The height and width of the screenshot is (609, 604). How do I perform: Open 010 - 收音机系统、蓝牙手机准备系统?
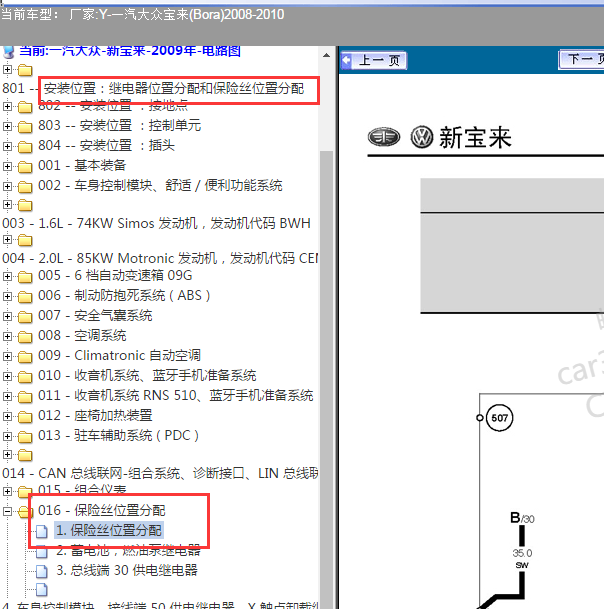(147, 376)
